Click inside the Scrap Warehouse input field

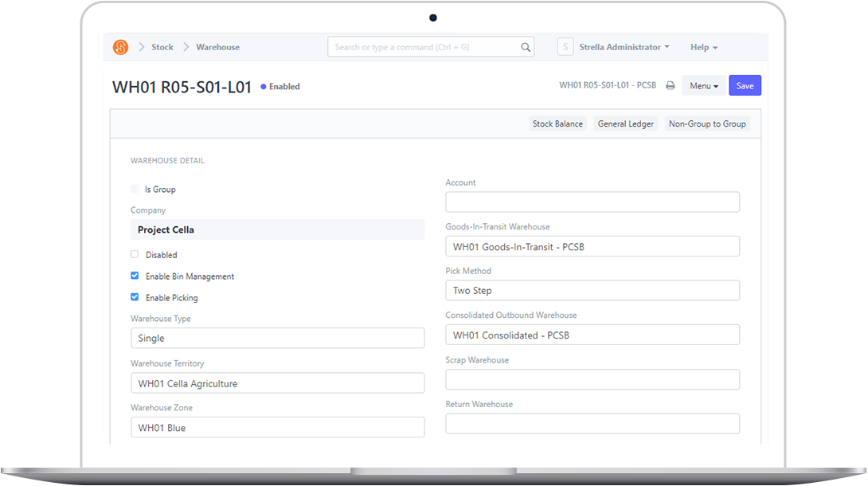click(x=592, y=379)
